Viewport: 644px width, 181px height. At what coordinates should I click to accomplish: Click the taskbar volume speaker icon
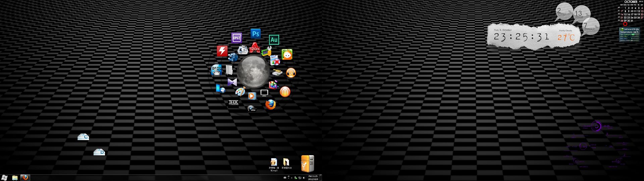(304, 178)
